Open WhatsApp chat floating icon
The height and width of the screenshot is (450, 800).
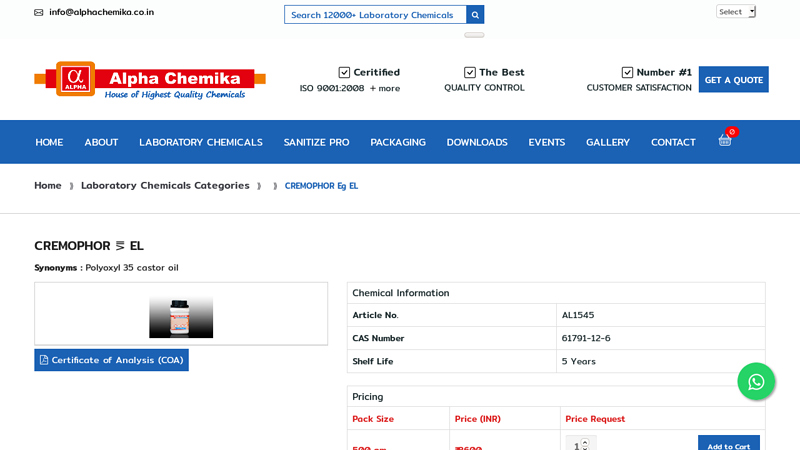756,382
